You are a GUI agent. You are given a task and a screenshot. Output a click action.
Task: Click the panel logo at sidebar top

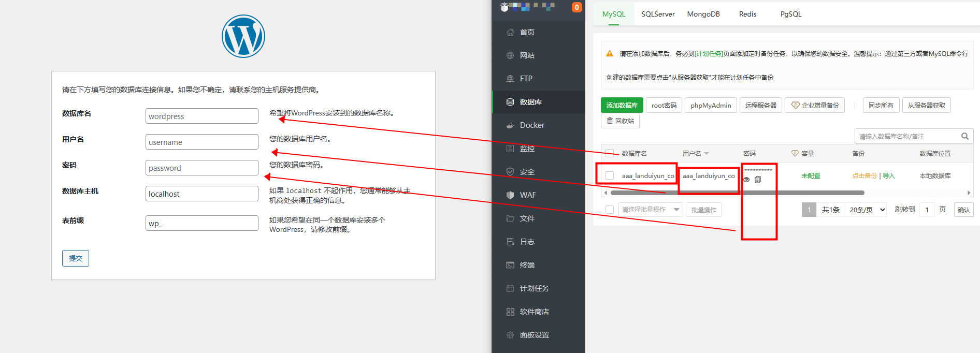click(x=504, y=7)
